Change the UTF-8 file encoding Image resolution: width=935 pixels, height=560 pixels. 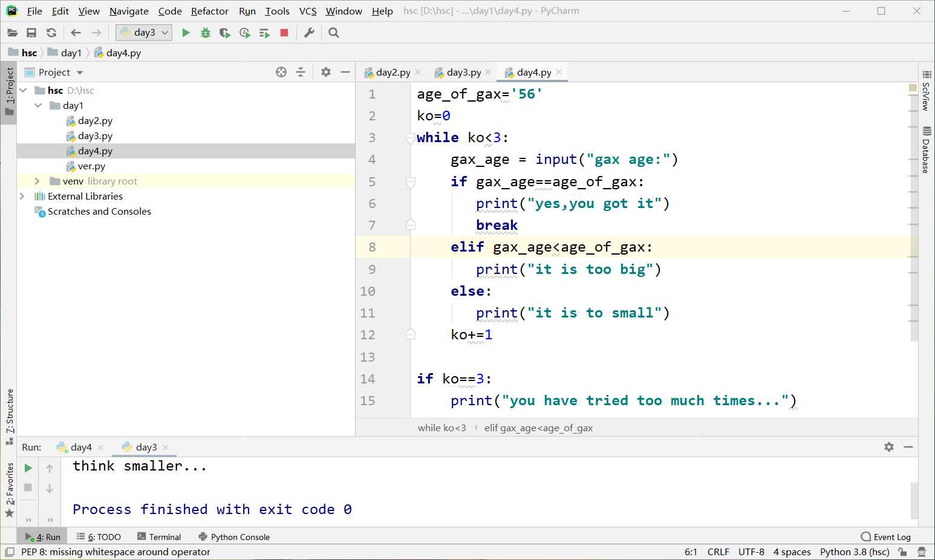[751, 552]
